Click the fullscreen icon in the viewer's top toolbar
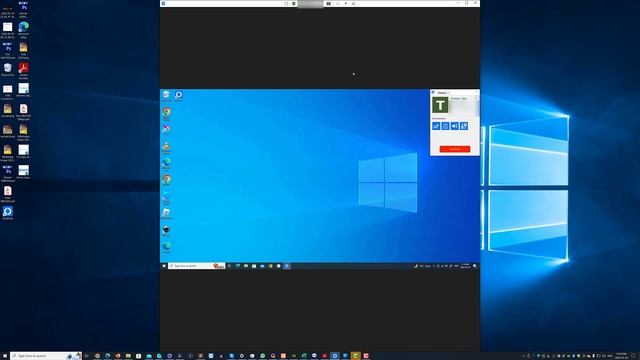This screenshot has width=640, height=360. coord(286,3)
